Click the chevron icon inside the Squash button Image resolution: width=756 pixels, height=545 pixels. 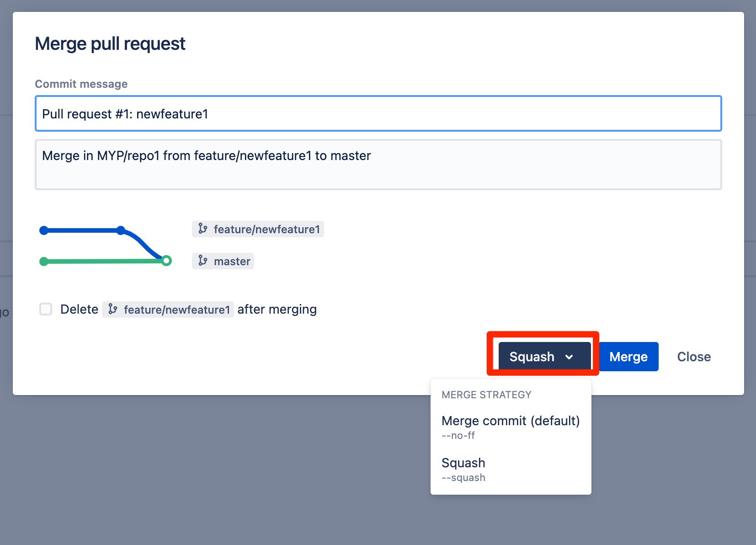pos(570,356)
